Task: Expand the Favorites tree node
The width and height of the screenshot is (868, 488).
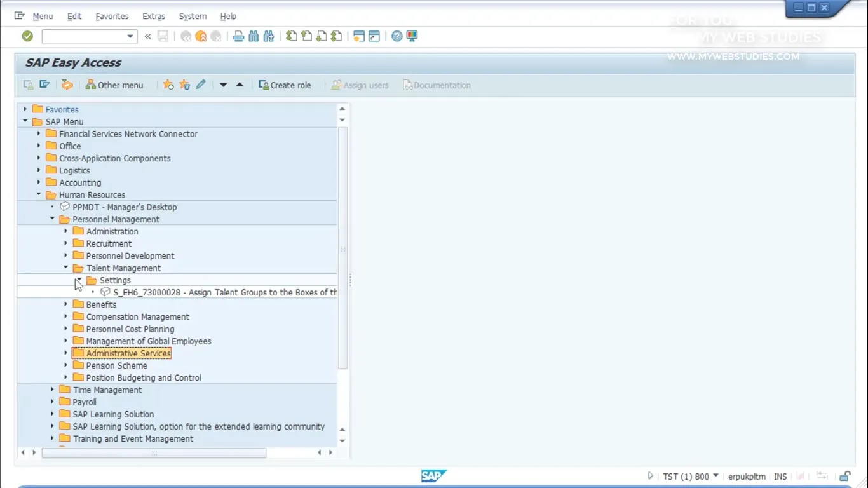Action: click(x=25, y=109)
